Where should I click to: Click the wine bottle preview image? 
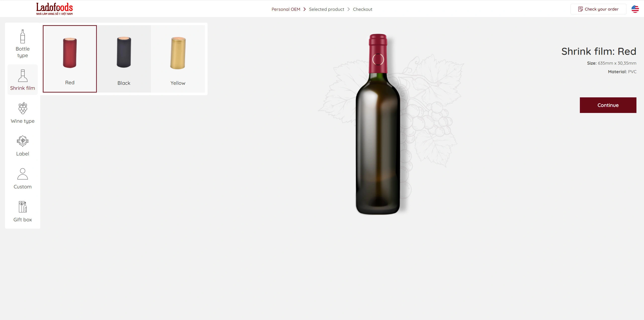(x=378, y=124)
